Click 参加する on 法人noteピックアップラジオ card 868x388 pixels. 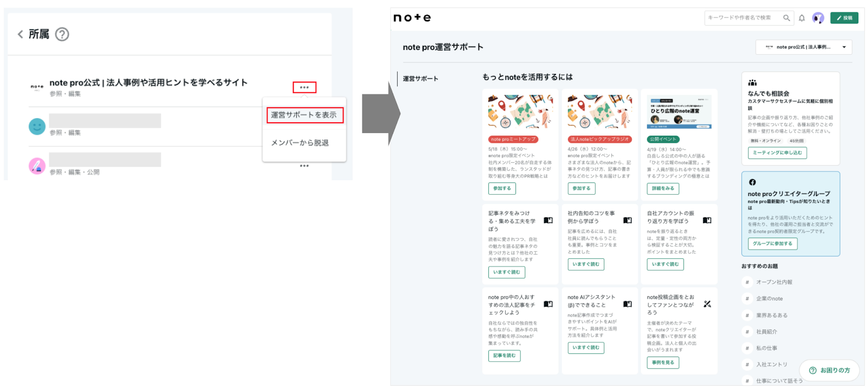582,188
